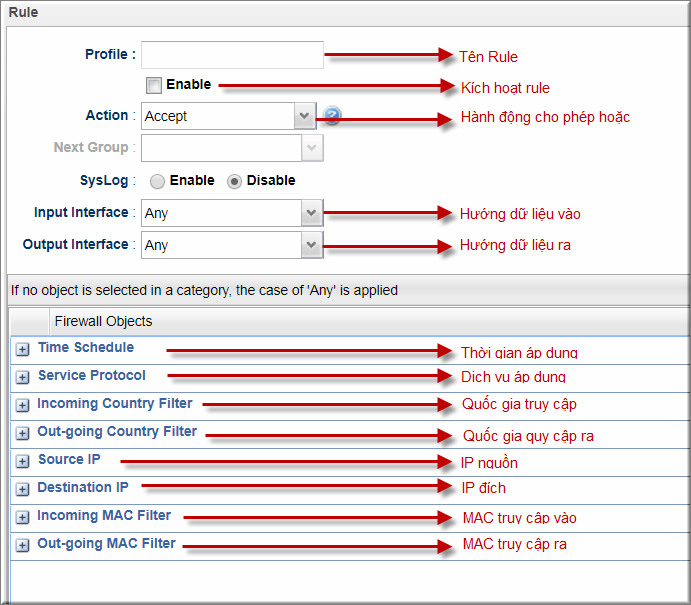Expand the Destination IP plus icon
This screenshot has width=691, height=605.
22,489
